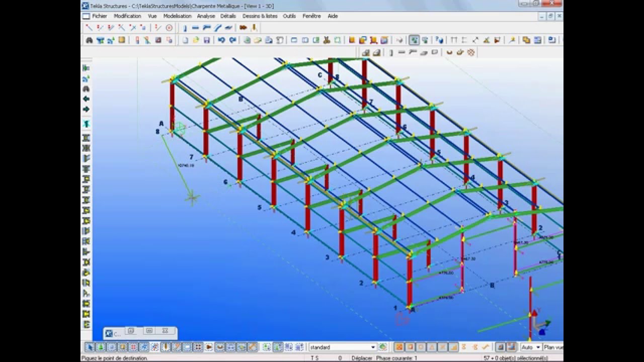Screen dimensions: 644x362
Task: Click the round rebar mesh icon
Action: tap(470, 52)
